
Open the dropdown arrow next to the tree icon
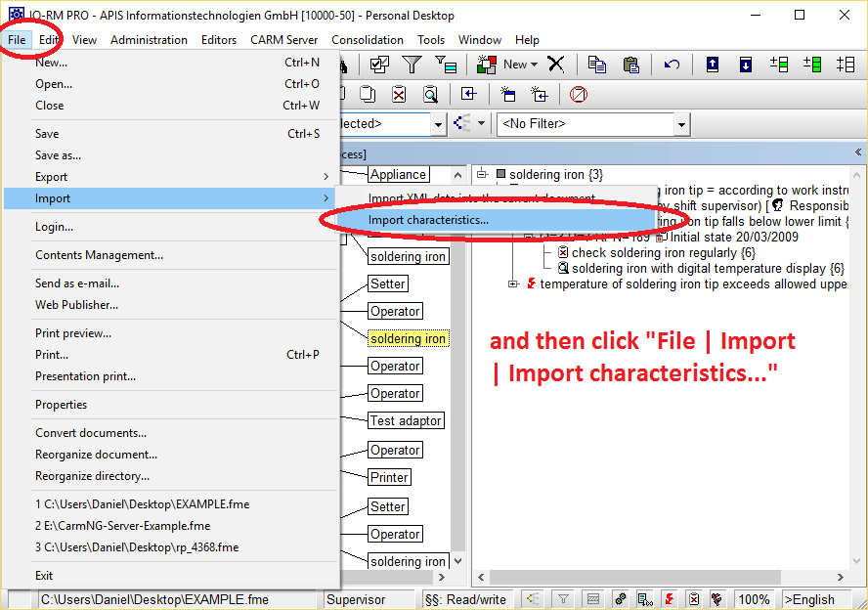(481, 123)
